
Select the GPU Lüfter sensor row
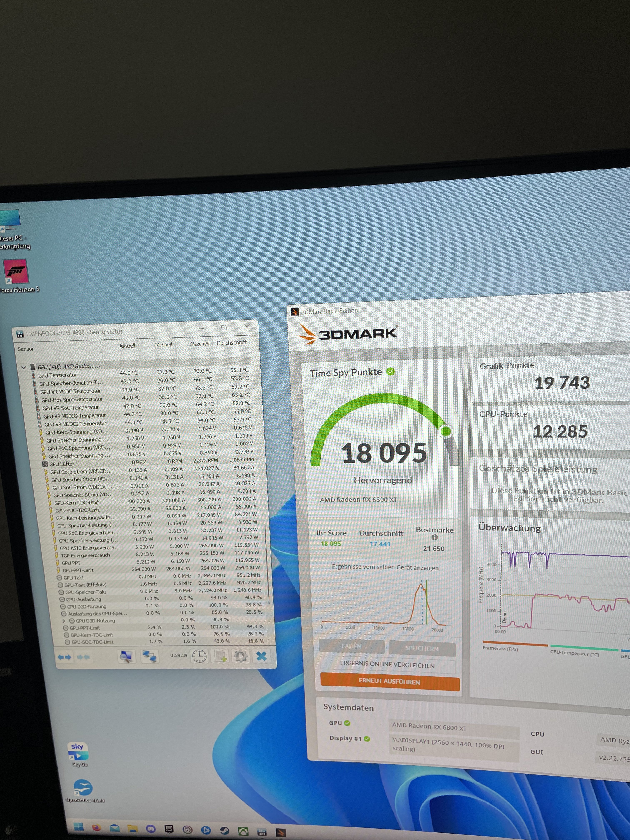point(62,464)
